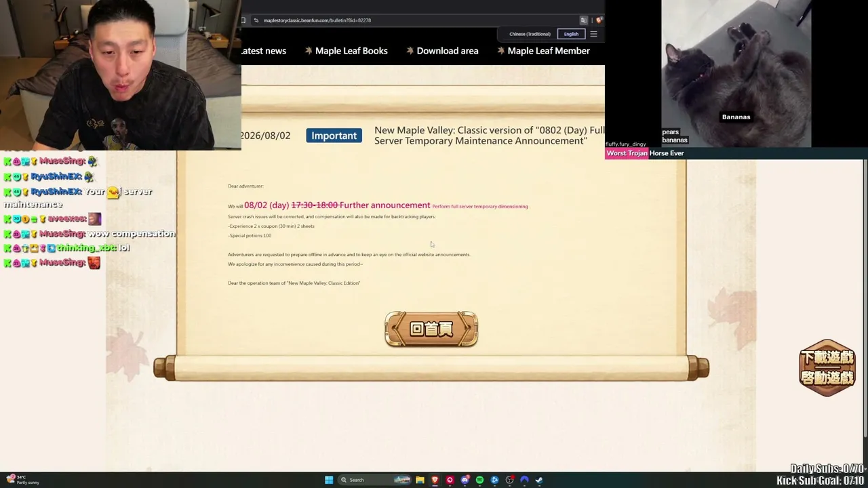The width and height of the screenshot is (868, 488).
Task: Click the aveexes chat emote
Action: coord(94,219)
